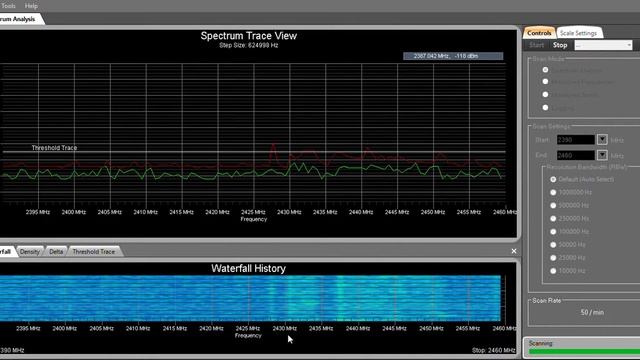Click the selected Scan Mode radio button
This screenshot has width=640, height=360.
tap(545, 70)
